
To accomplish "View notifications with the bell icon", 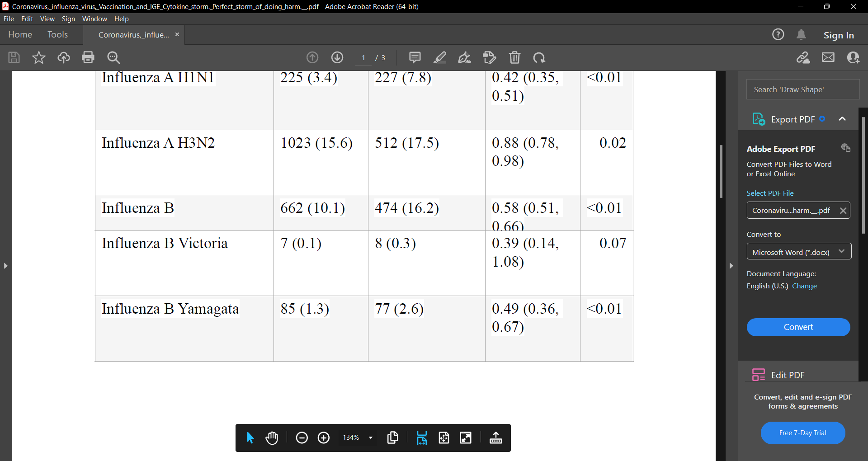I will pos(802,34).
